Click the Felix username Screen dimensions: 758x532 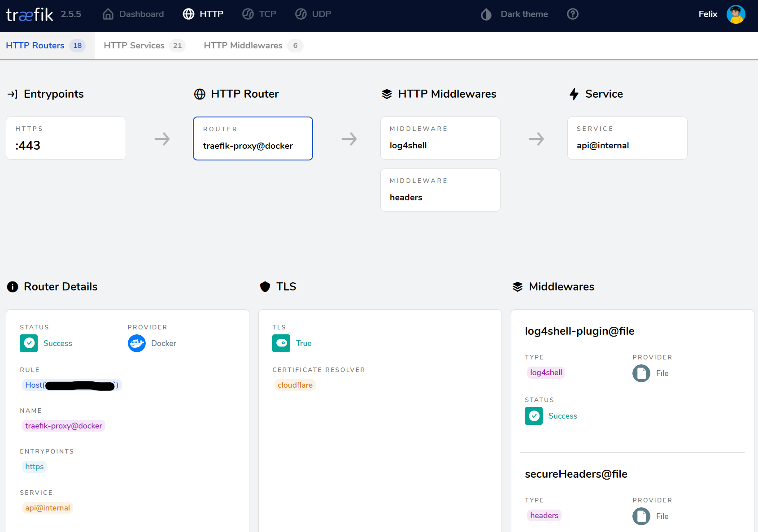pos(708,14)
